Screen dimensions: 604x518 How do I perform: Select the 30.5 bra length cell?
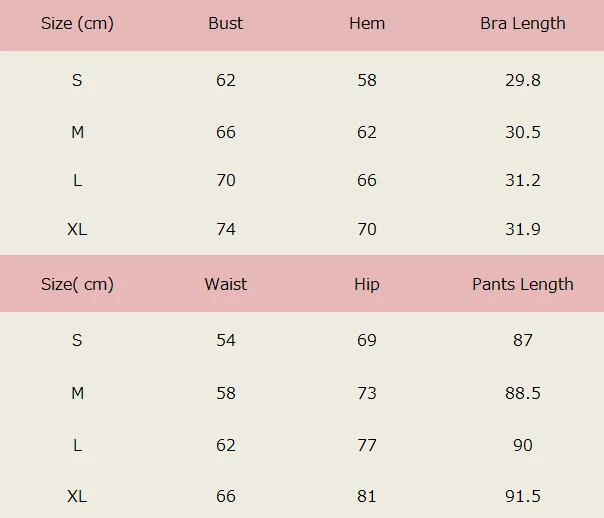pos(523,132)
